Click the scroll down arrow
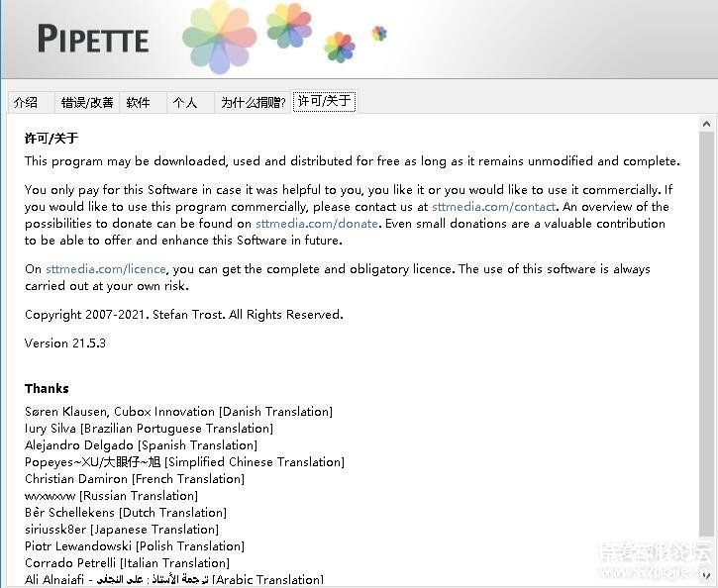This screenshot has width=718, height=588. [x=706, y=577]
